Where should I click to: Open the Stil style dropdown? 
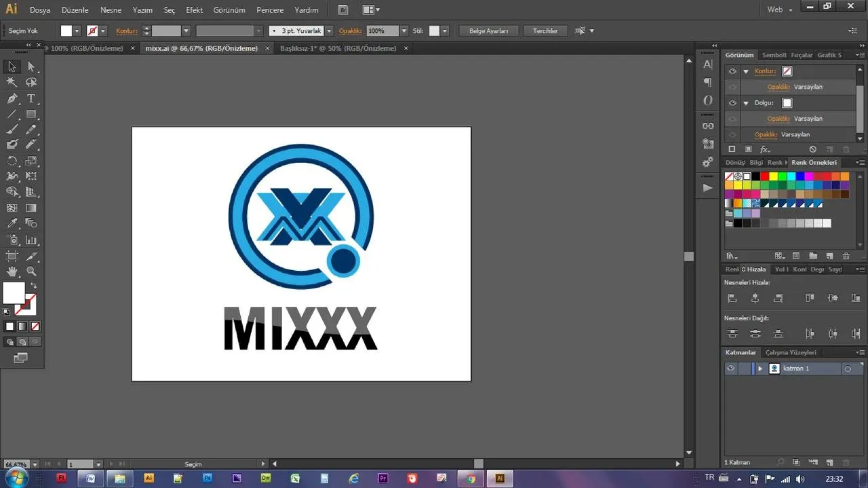(x=444, y=31)
